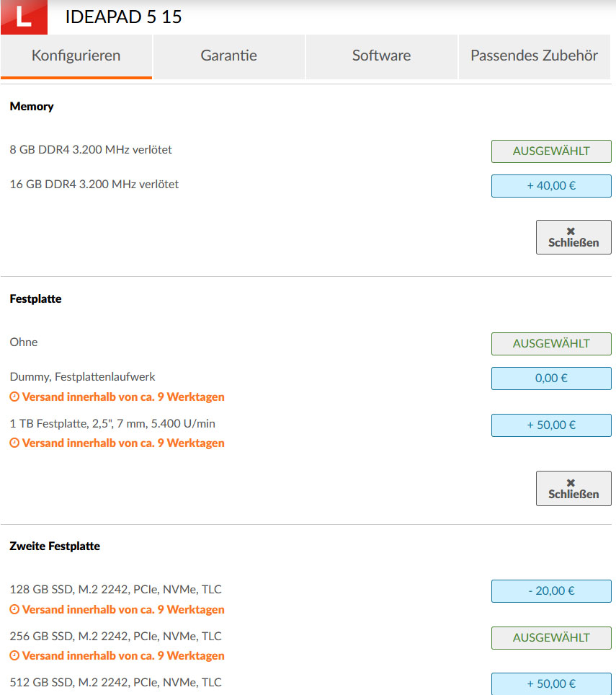The height and width of the screenshot is (695, 616).
Task: Click the 16 GB DDR4 3.200 MHz label
Action: (x=94, y=185)
